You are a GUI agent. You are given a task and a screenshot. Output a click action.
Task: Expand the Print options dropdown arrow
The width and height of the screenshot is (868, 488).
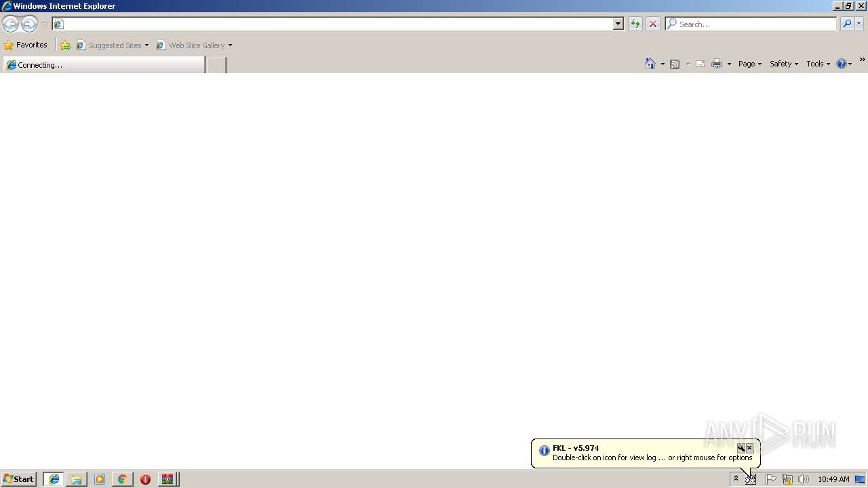pos(729,64)
